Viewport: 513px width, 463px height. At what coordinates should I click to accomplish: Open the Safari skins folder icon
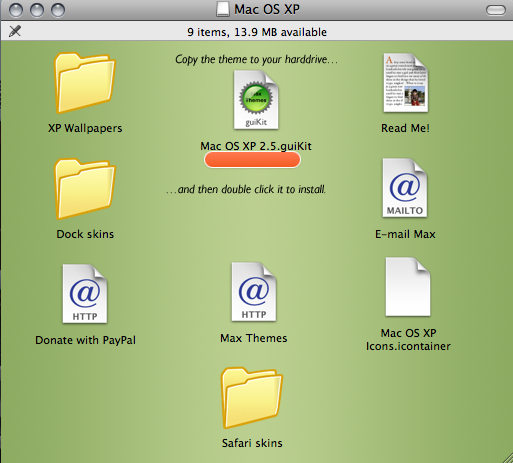tap(252, 398)
